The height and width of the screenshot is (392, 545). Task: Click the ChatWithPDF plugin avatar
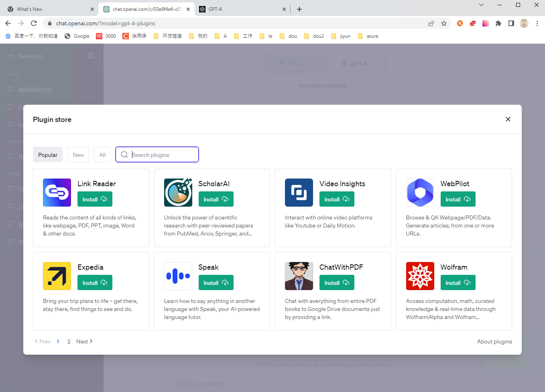299,276
